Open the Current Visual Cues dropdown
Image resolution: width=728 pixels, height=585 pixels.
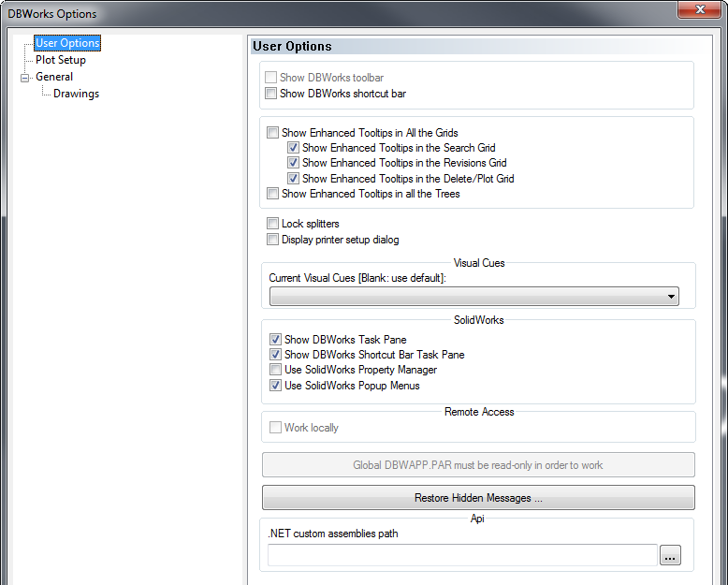click(x=474, y=296)
